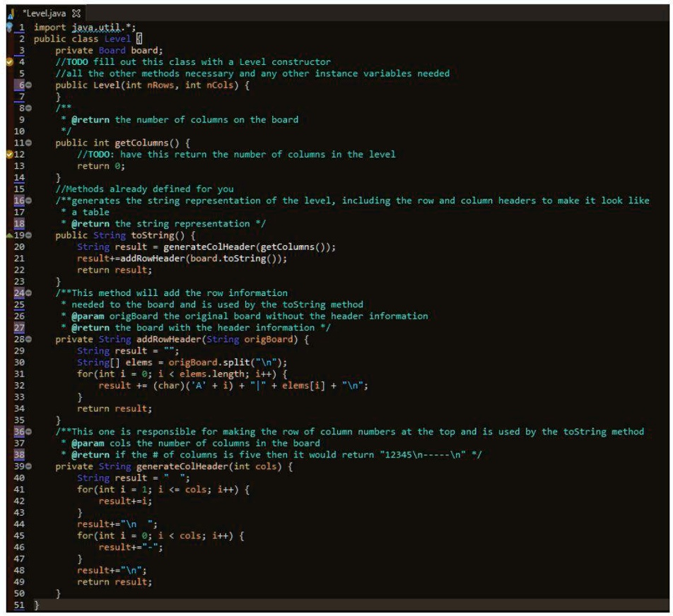Click the quick fix lightbulb at line 1
This screenshot has width=673, height=616.
pos(9,27)
